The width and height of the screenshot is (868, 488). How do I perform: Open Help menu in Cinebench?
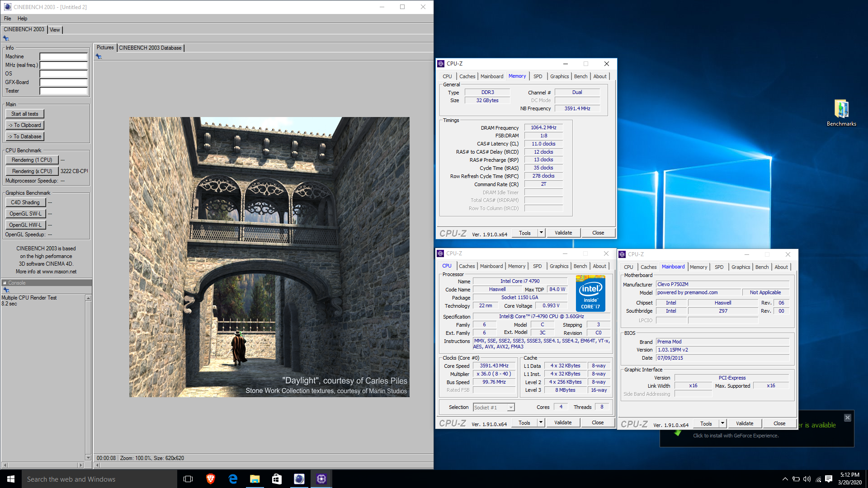[22, 19]
